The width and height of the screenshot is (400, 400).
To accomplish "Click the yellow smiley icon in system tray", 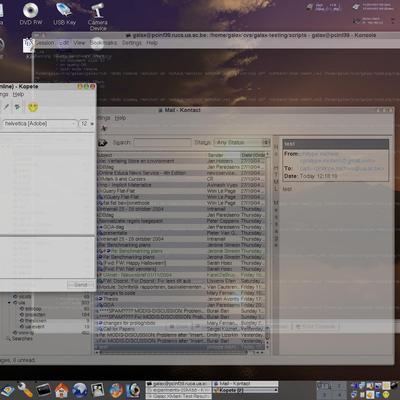I will 386,394.
